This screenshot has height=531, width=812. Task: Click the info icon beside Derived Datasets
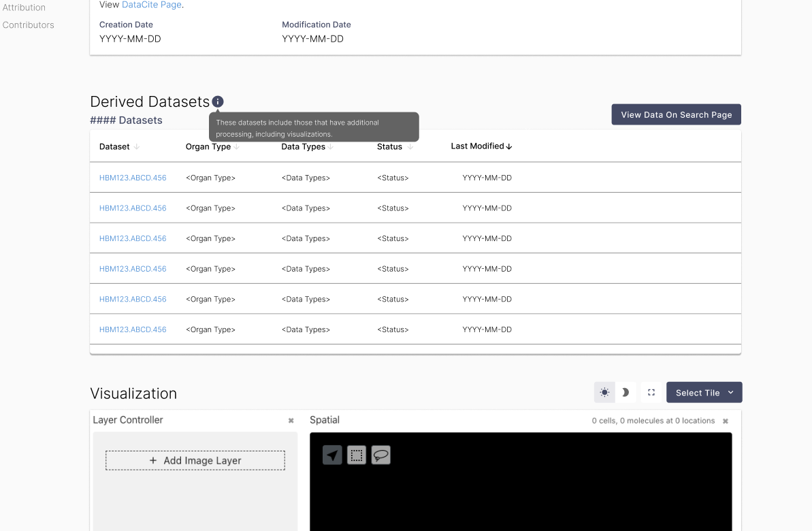tap(217, 101)
